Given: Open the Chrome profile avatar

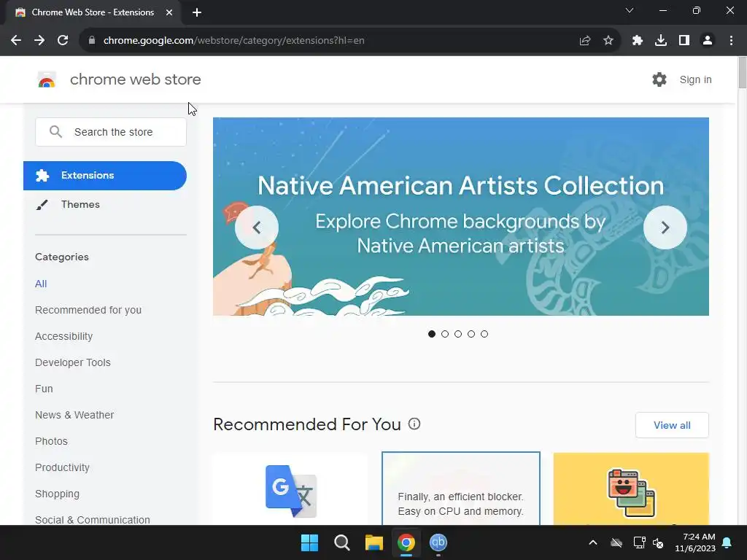Looking at the screenshot, I should (x=708, y=41).
